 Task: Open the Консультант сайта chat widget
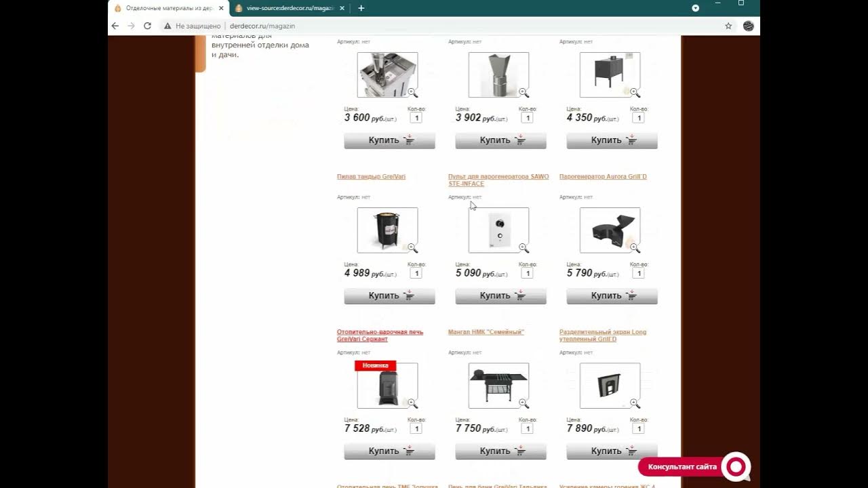[x=682, y=467]
